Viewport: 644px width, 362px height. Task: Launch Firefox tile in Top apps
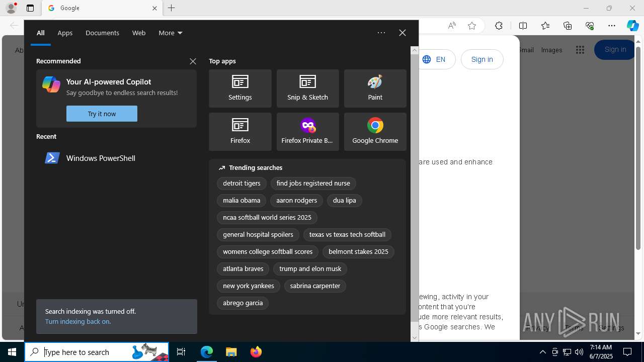coord(240,132)
